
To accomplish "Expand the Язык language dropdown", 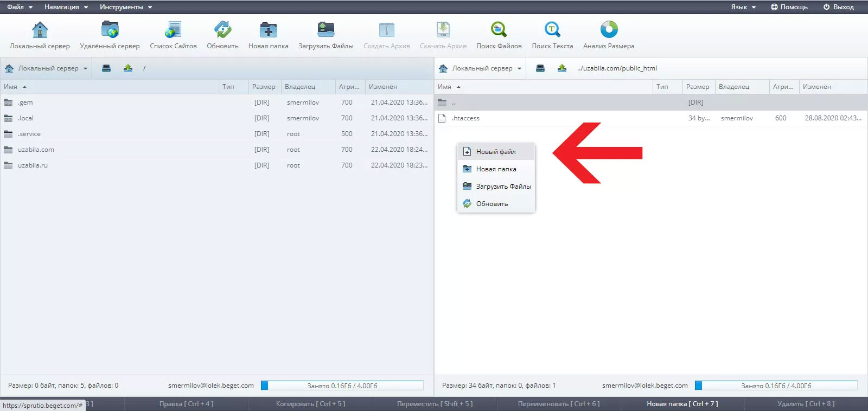I will point(743,7).
